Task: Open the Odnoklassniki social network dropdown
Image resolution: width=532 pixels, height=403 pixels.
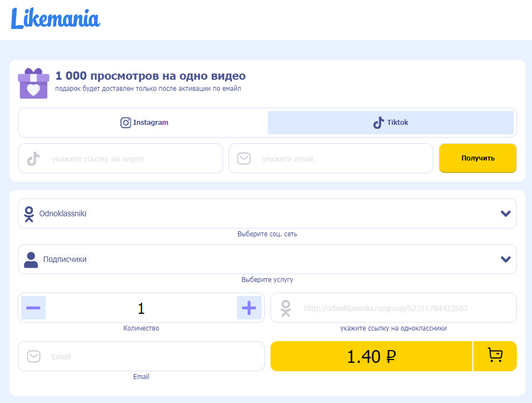Action: coord(267,213)
